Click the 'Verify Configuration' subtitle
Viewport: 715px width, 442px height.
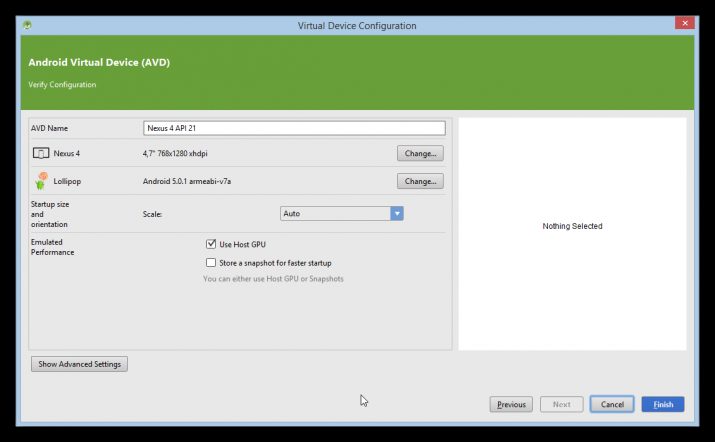click(x=62, y=84)
